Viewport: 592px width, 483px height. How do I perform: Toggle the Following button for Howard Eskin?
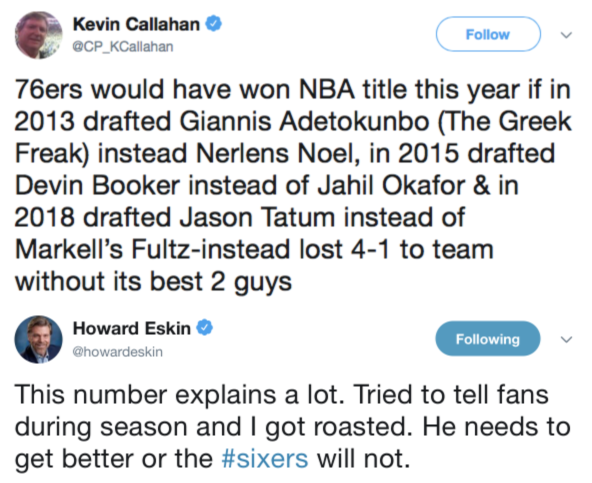488,339
